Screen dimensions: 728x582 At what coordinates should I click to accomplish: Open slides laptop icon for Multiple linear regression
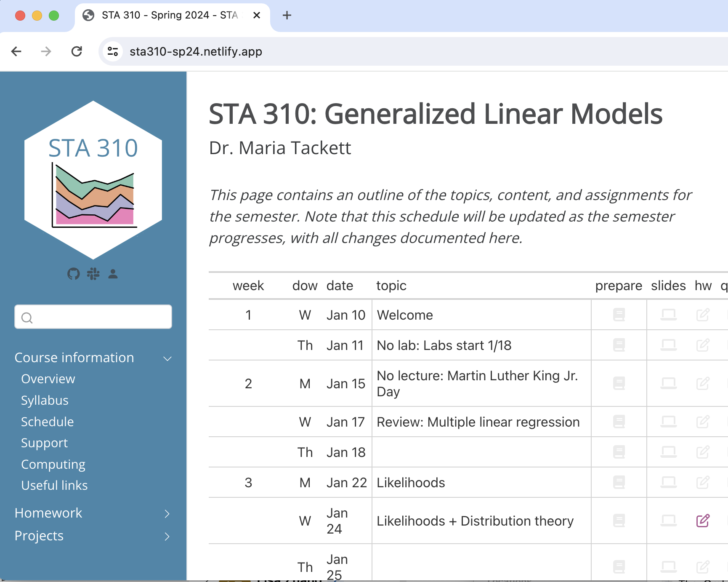669,422
